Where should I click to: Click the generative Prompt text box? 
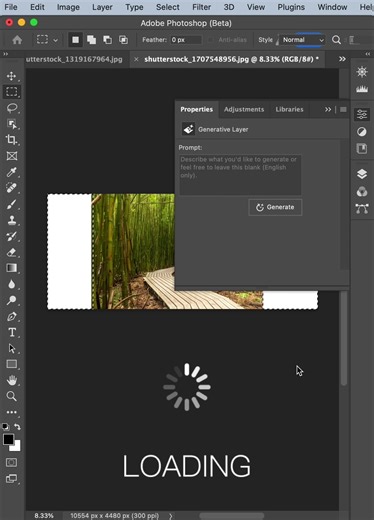240,175
